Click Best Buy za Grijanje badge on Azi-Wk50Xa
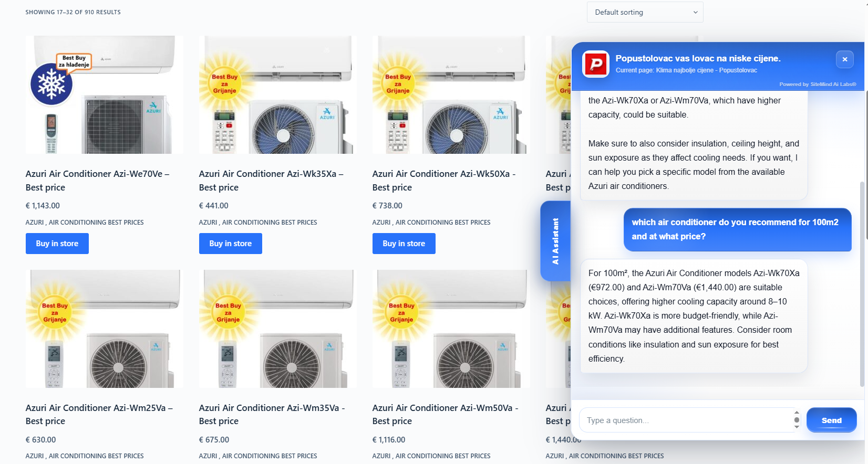The width and height of the screenshot is (868, 464). pos(398,83)
